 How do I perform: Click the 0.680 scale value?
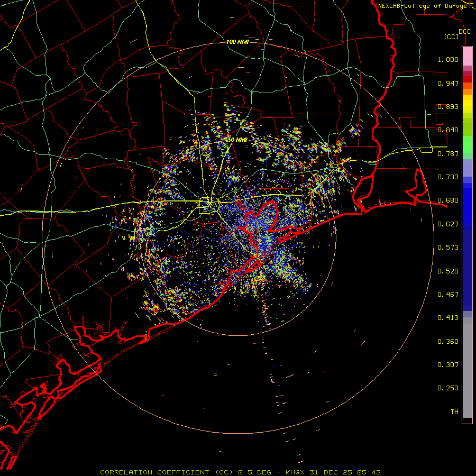click(448, 200)
